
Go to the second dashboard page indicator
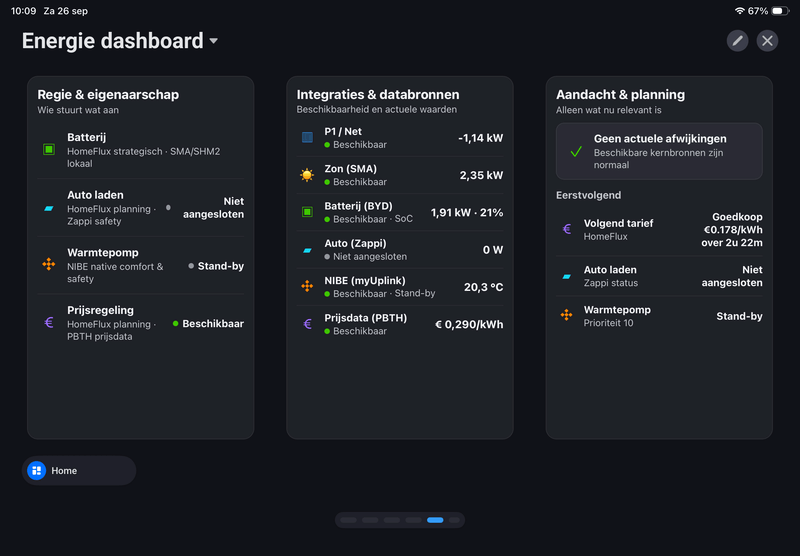[370, 520]
